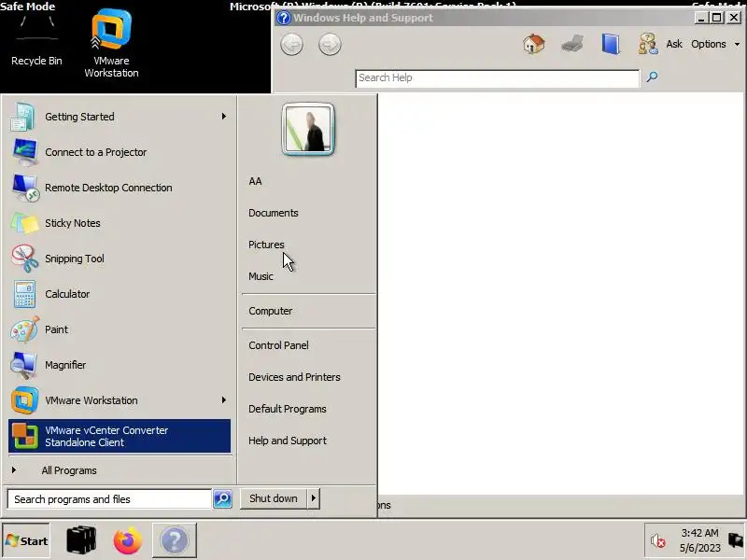Open Sticky Notes
The width and height of the screenshot is (747, 560).
(x=120, y=223)
